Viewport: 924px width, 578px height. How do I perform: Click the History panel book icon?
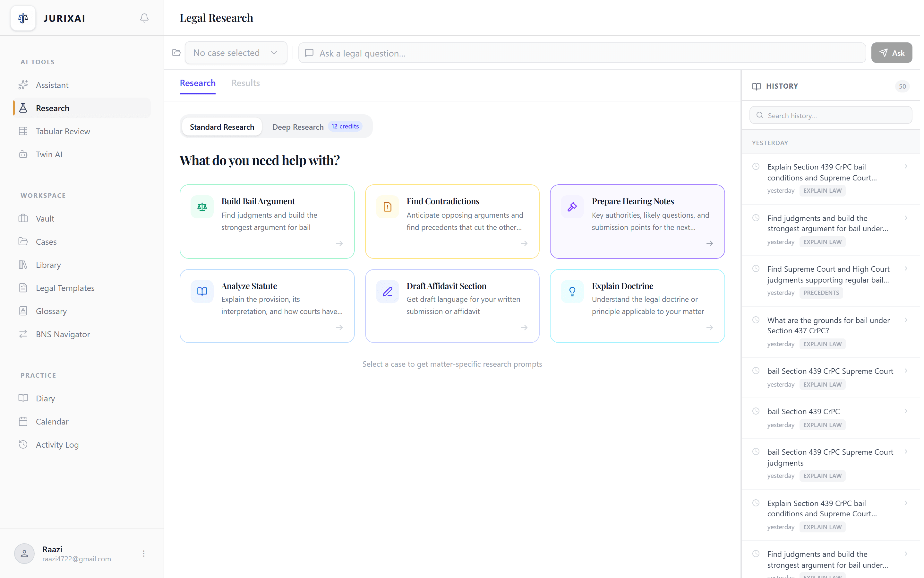[757, 86]
